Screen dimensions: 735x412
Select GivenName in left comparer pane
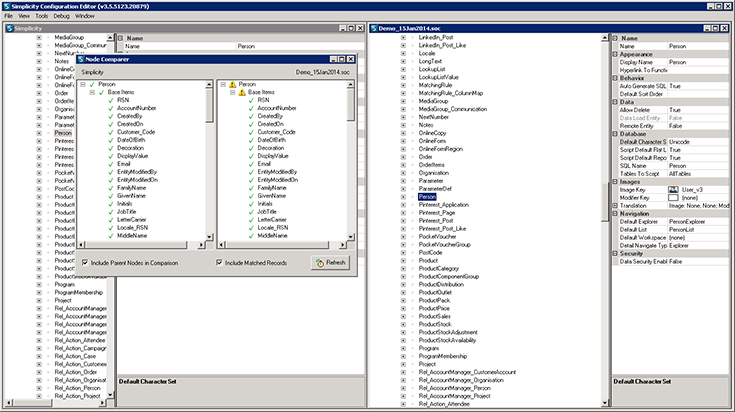click(x=131, y=196)
